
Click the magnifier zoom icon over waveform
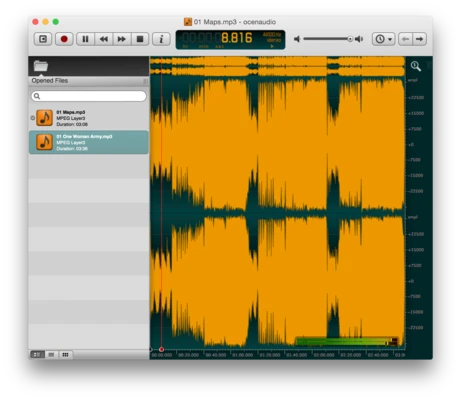coord(416,66)
